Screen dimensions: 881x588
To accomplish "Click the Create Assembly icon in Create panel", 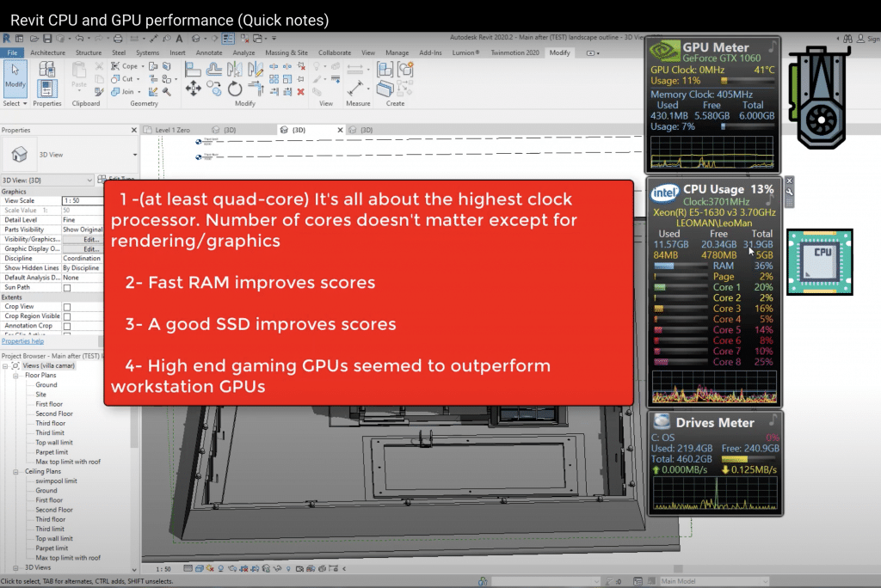I will tap(385, 70).
